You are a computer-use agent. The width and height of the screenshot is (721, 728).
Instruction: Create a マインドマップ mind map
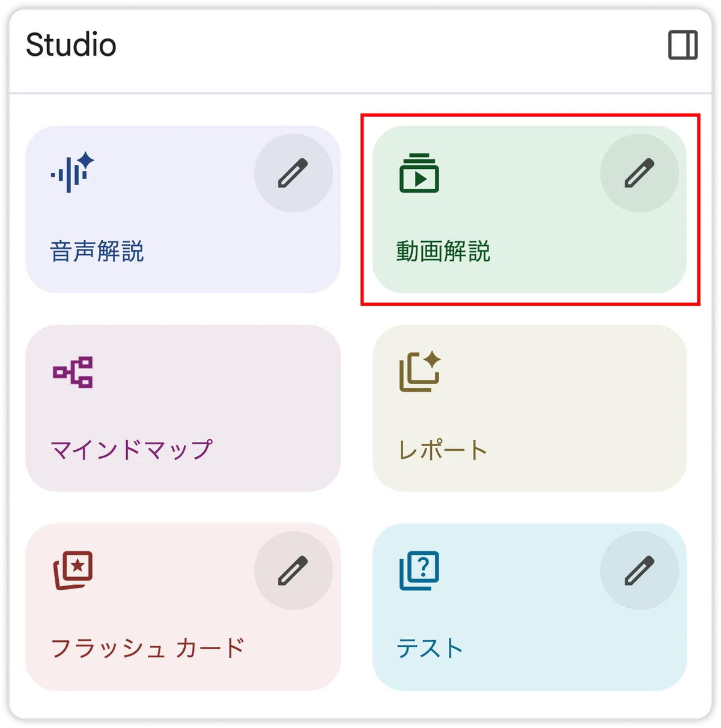183,408
